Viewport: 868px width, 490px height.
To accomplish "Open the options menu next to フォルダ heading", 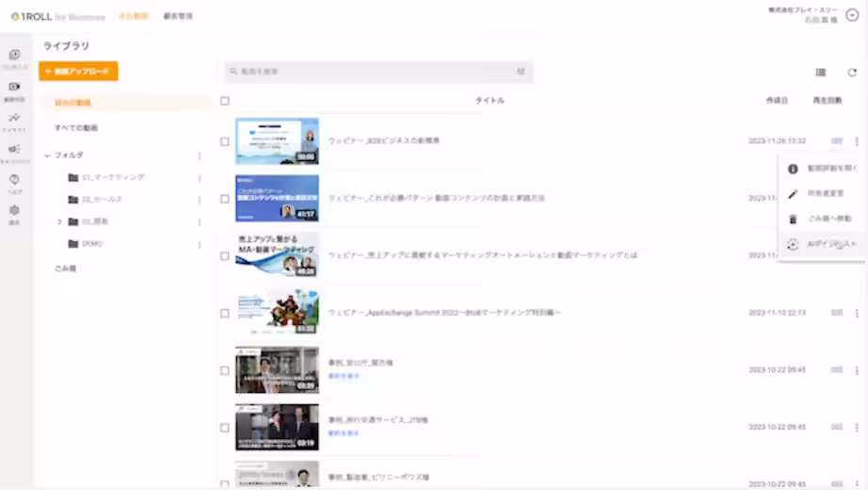I will (200, 155).
